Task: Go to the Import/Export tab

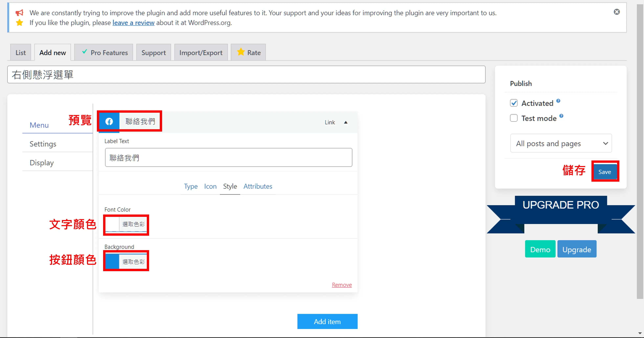Action: (x=201, y=53)
